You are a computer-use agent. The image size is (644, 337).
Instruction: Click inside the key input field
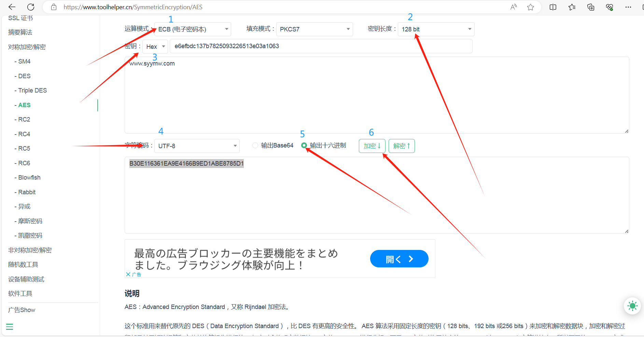tap(321, 46)
